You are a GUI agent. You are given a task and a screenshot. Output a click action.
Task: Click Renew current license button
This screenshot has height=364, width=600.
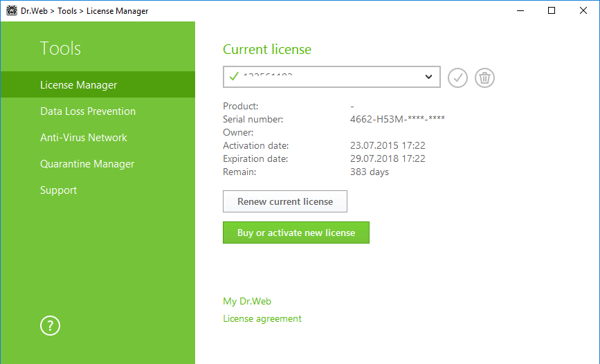click(285, 201)
